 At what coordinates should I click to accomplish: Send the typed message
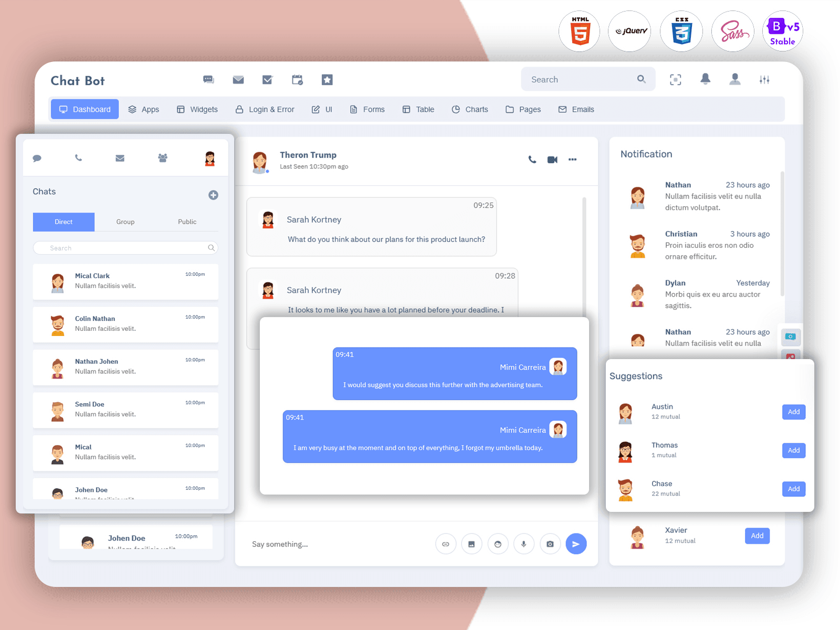point(576,544)
